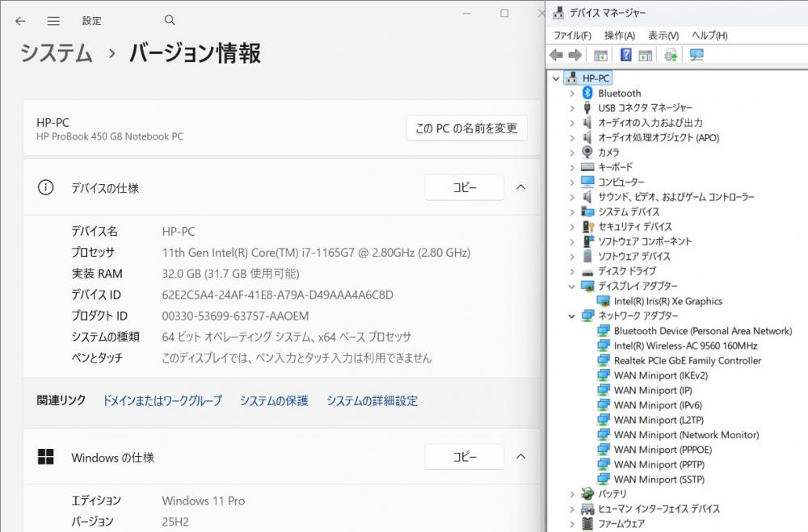
Task: Open the システムの詳細設定 link
Action: (372, 400)
